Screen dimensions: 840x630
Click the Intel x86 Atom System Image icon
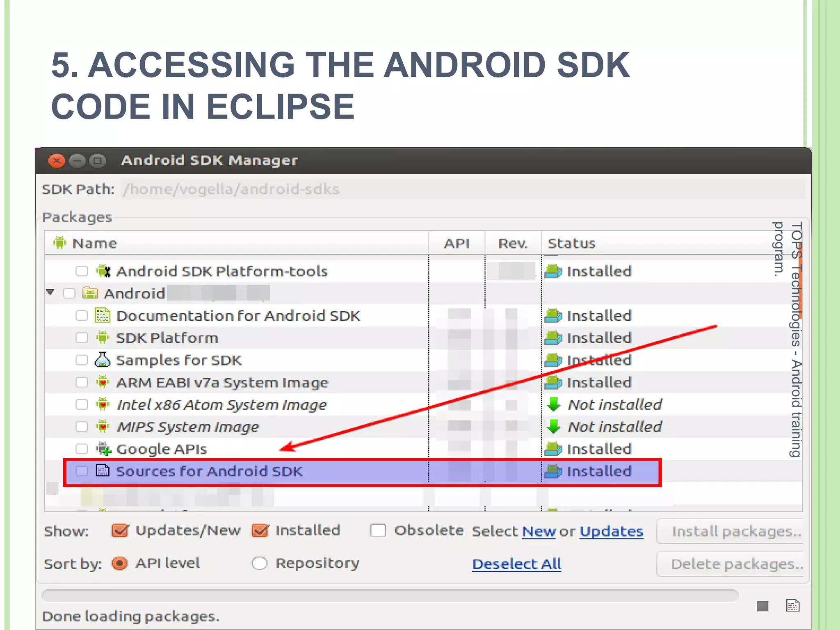103,404
